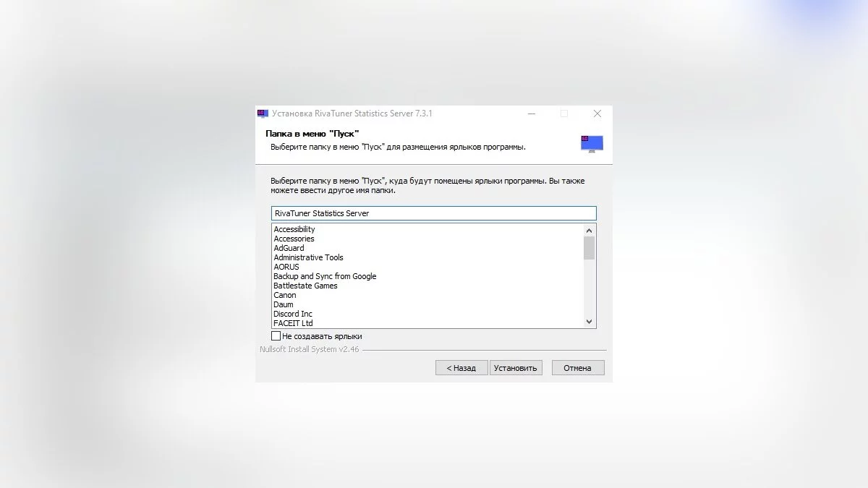Minimize the installer window
This screenshot has width=868, height=488.
[x=532, y=114]
